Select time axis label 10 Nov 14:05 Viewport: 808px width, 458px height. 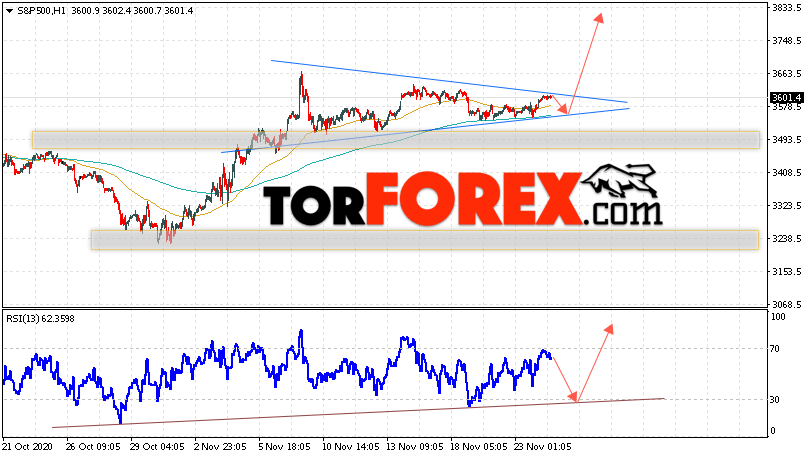tap(351, 447)
